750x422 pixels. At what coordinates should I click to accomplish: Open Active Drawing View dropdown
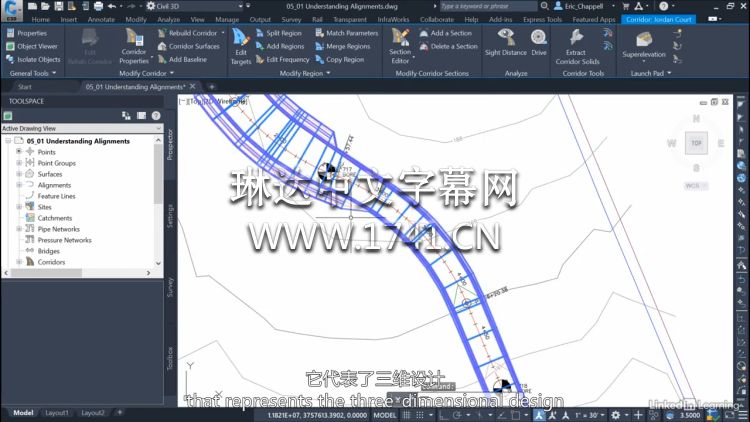point(82,128)
